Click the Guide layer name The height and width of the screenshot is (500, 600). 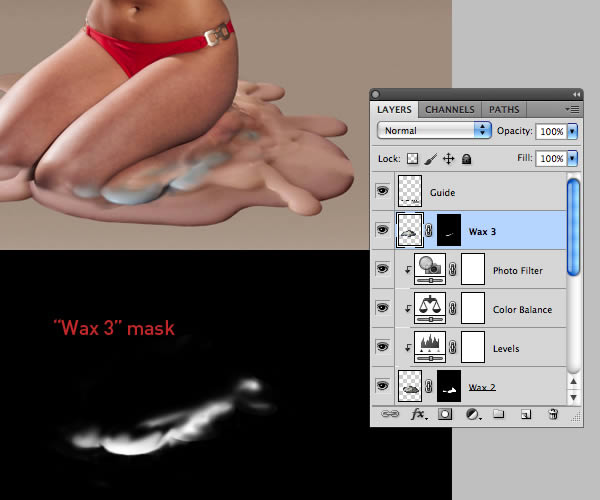(442, 192)
